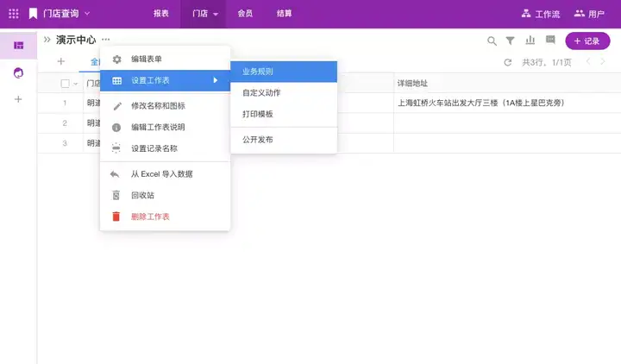Screen dimensions: 621x364
Task: Open 回收站 from the menu
Action: click(165, 195)
